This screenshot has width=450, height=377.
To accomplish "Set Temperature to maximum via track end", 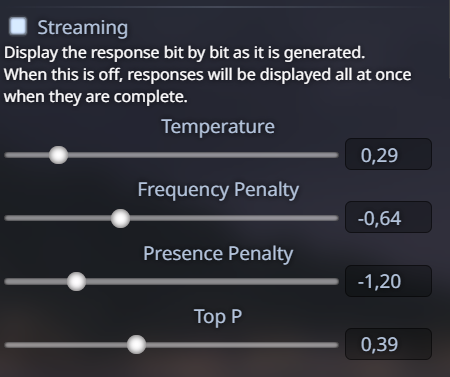I will point(337,155).
